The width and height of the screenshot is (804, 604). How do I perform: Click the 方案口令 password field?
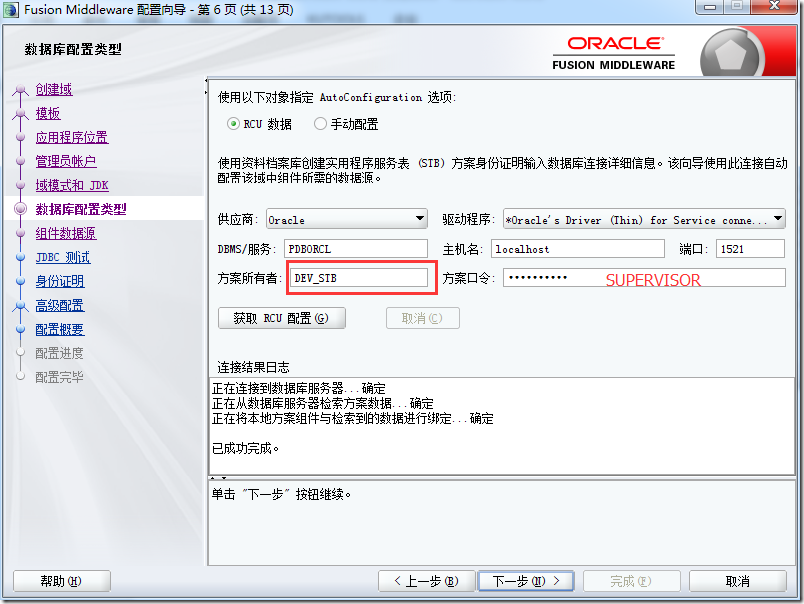(644, 278)
